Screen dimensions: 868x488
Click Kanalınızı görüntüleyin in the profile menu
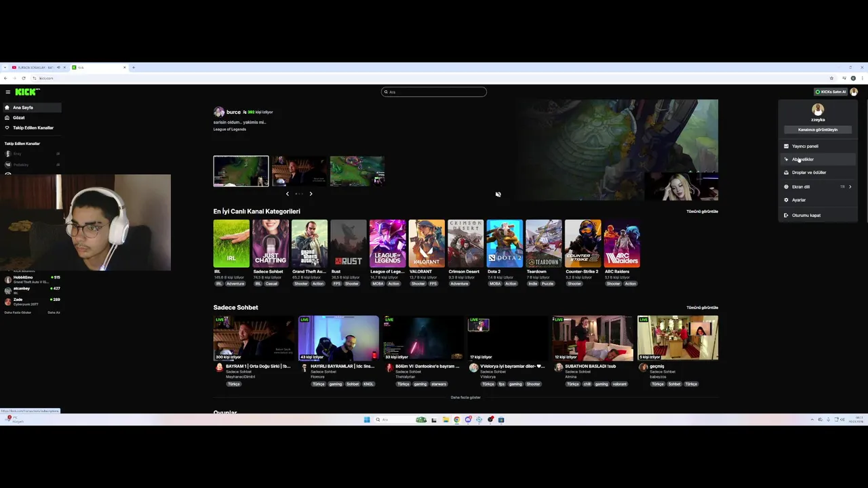tap(818, 129)
